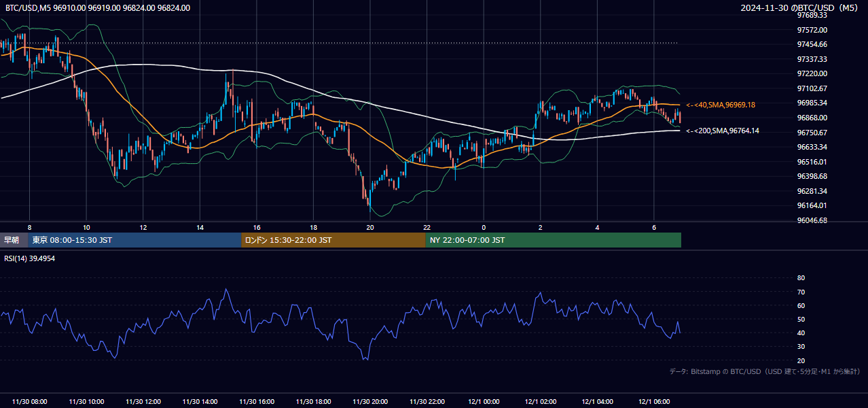The height and width of the screenshot is (408, 868).
Task: Click price axis label 96398.68
Action: click(812, 176)
